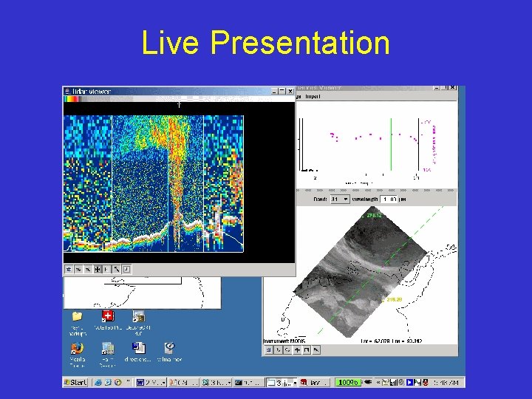Image resolution: width=532 pixels, height=399 pixels.
Task: Click the first icon in the multichannel viewer bottom toolbar
Action: coord(269,349)
